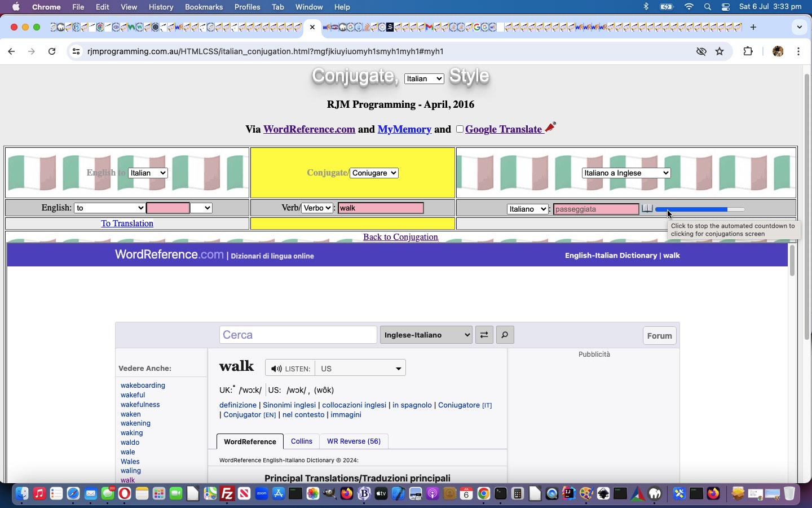Open the Forum button
Viewport: 812px width, 508px height.
(x=659, y=336)
